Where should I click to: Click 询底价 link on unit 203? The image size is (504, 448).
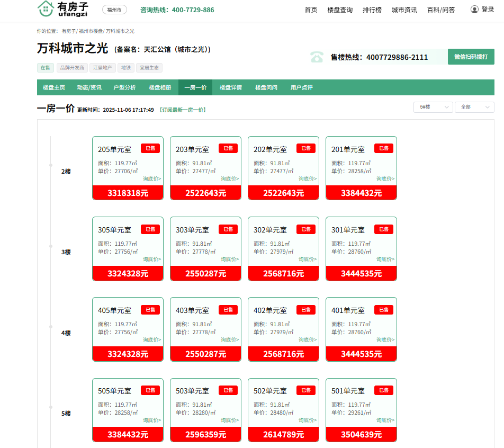pos(230,179)
